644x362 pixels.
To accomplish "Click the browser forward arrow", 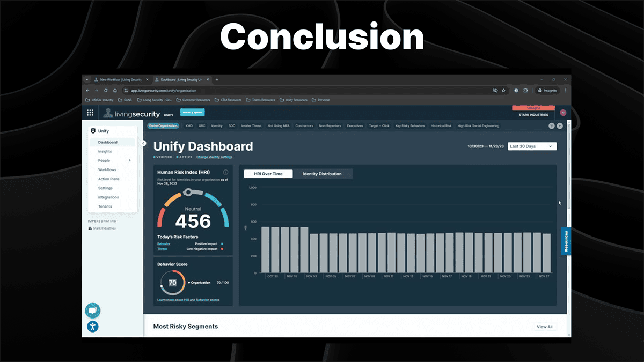I will pos(97,91).
